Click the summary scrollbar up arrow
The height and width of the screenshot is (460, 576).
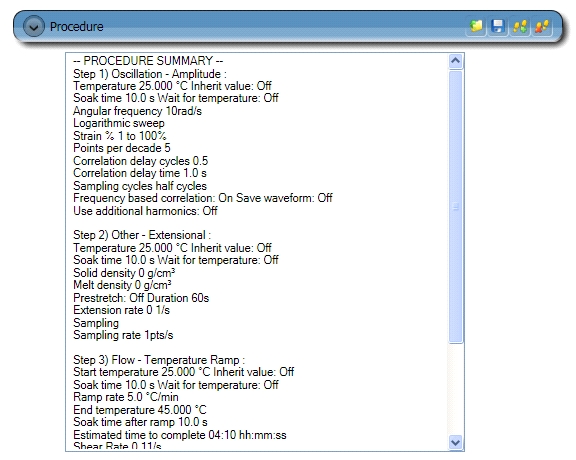click(456, 61)
